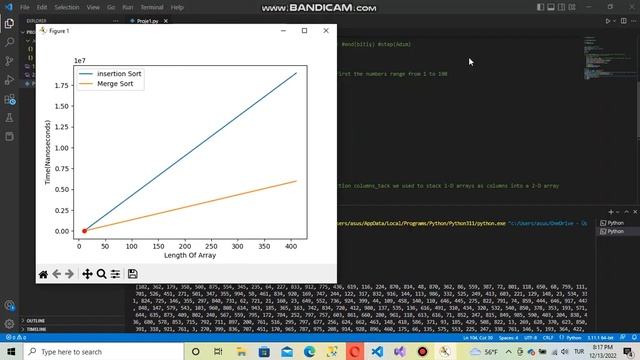
Task: Show hidden system tray icons
Action: (509, 351)
